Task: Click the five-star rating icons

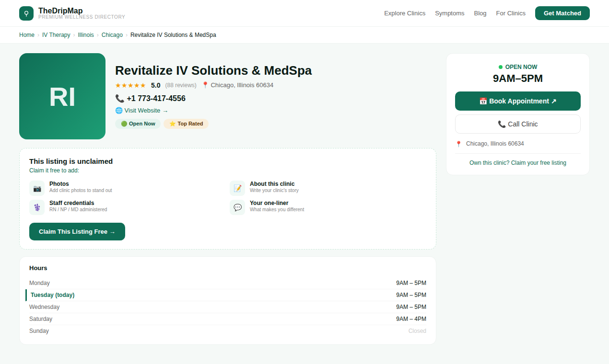Action: pos(130,85)
